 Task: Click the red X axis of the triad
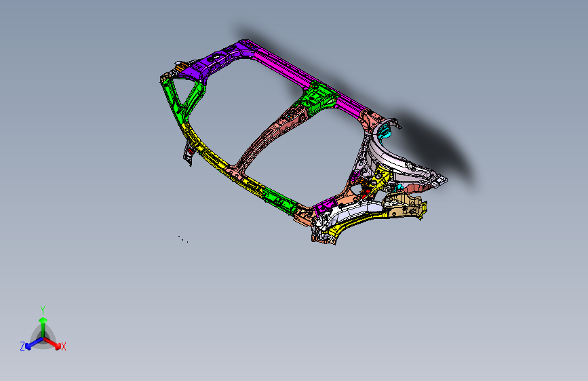[53, 343]
